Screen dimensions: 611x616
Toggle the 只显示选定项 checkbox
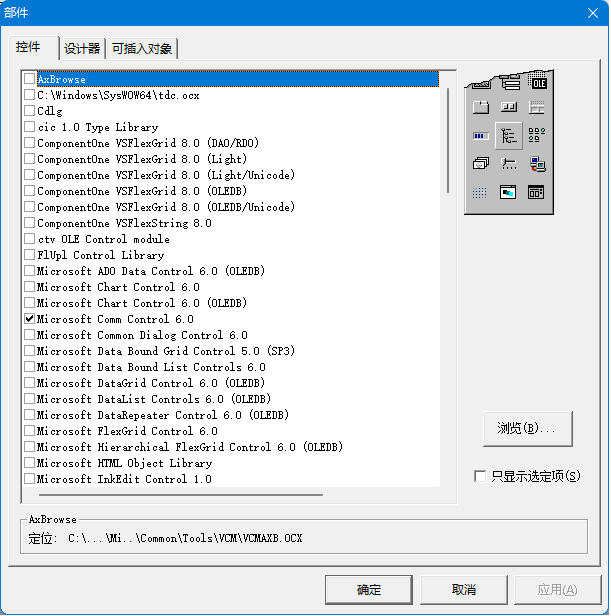point(480,476)
